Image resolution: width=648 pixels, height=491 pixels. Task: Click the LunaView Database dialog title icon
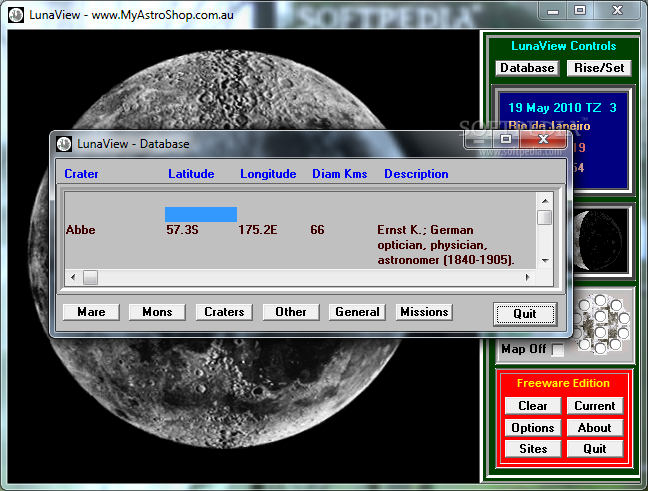(x=64, y=144)
